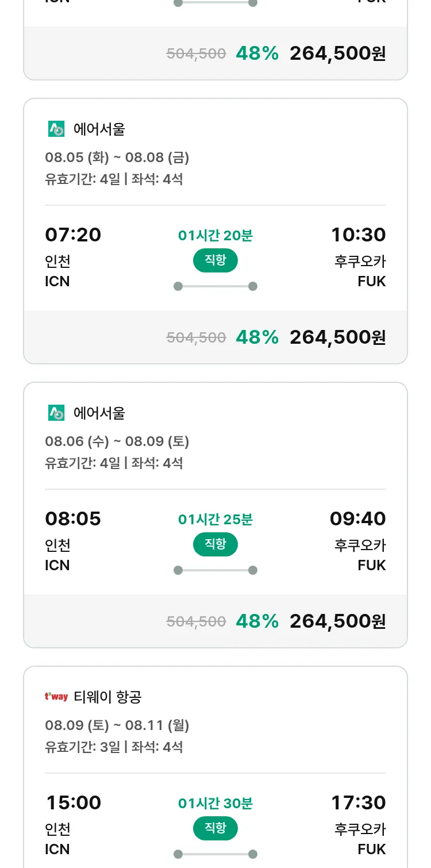The image size is (431, 868).
Task: Select the 264,500원 price on the 08.05 flight
Action: tap(337, 337)
